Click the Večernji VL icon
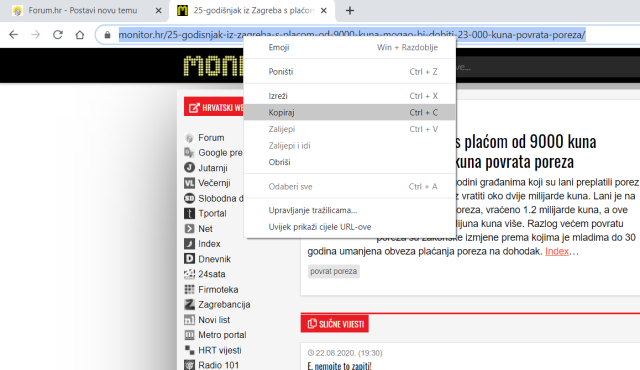The image size is (640, 370). click(189, 183)
